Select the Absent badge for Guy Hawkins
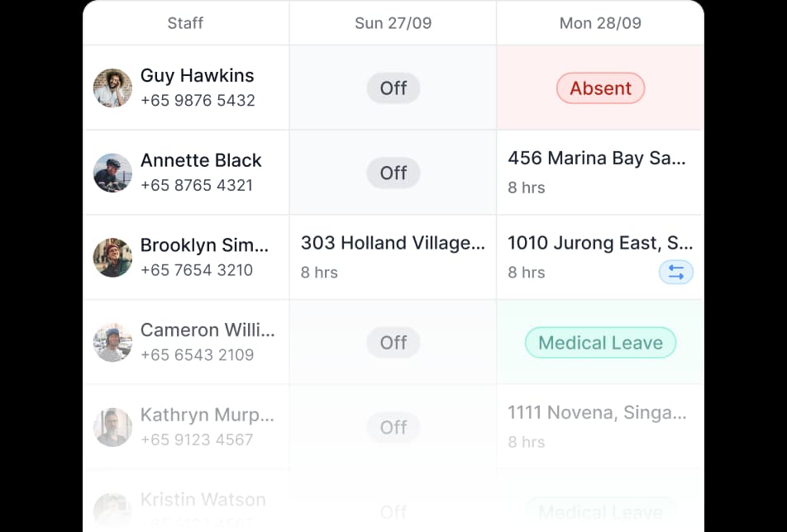Screen dimensions: 787x532 click(600, 88)
